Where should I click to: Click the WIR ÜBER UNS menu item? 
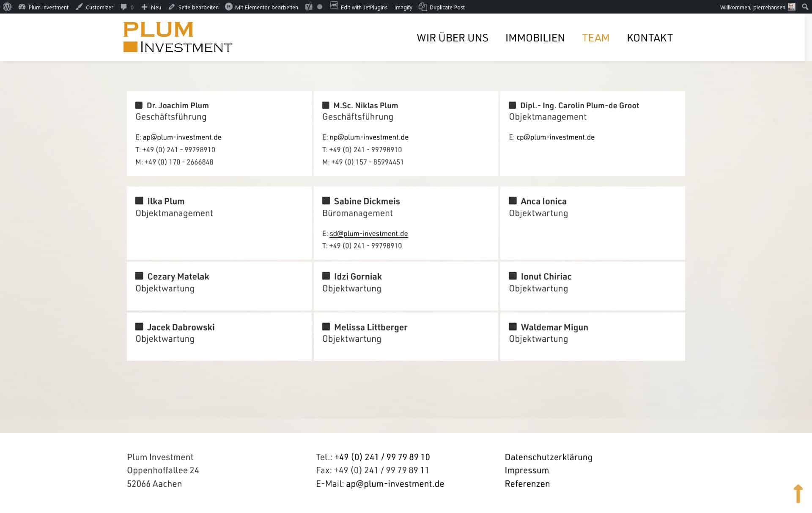pos(453,38)
